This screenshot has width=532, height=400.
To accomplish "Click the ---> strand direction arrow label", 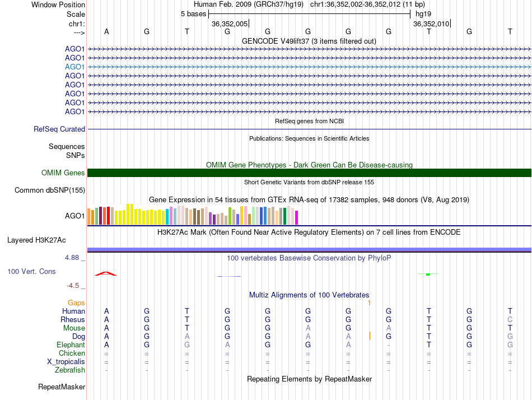I will pos(79,32).
